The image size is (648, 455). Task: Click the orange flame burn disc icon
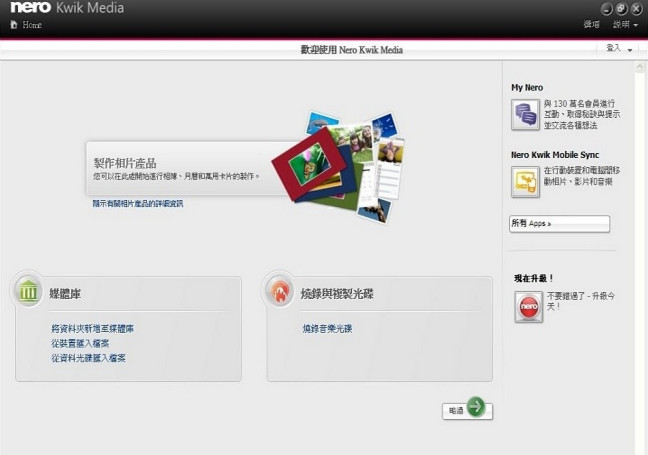279,293
